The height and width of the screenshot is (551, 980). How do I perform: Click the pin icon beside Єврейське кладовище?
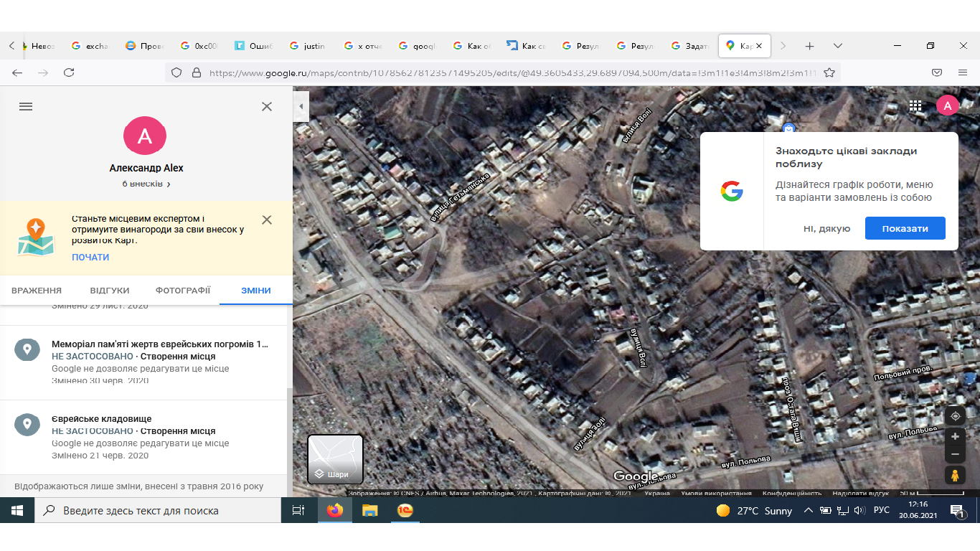27,424
